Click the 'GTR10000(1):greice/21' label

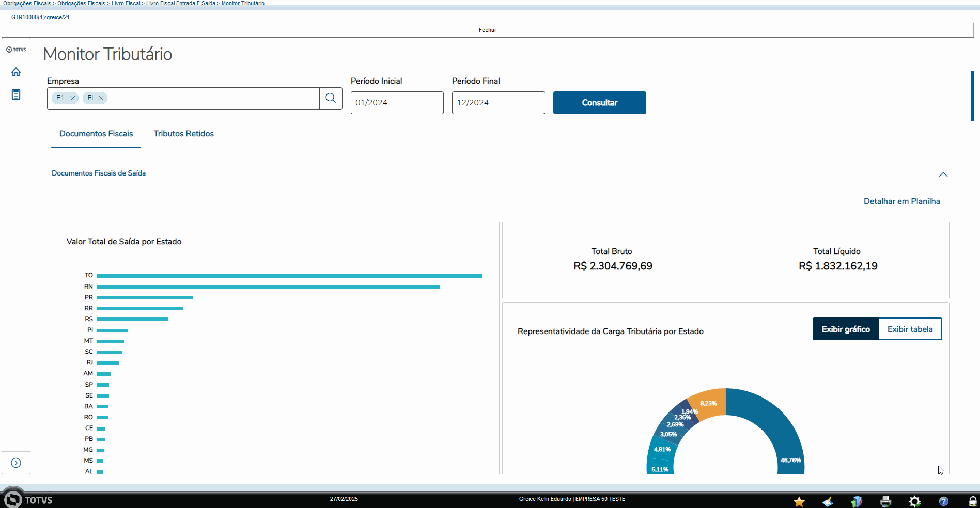tap(40, 17)
